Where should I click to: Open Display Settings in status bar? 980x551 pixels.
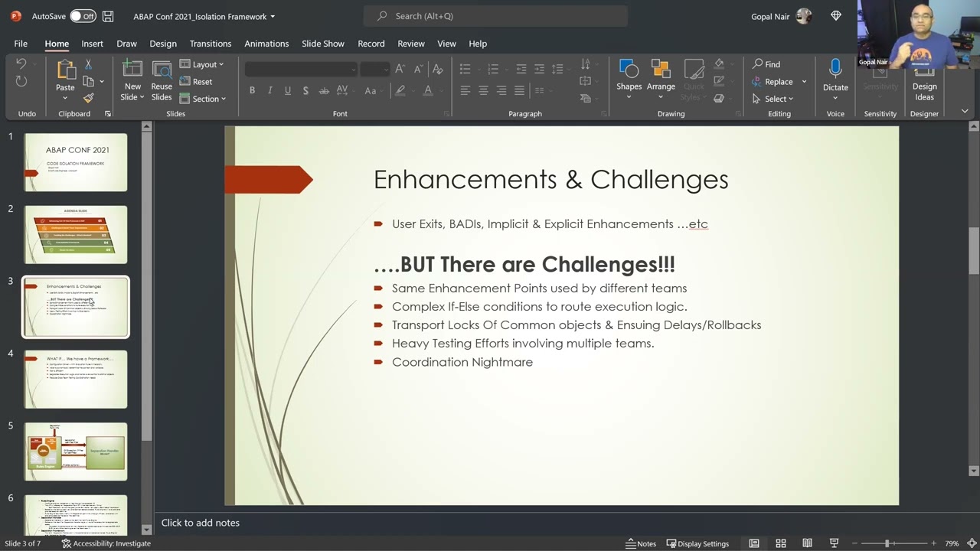(x=697, y=543)
